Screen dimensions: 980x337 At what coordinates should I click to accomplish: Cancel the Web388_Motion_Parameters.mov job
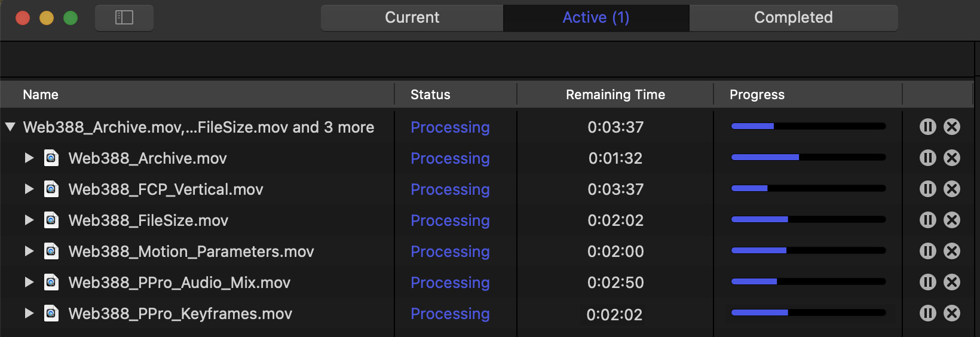[x=952, y=251]
